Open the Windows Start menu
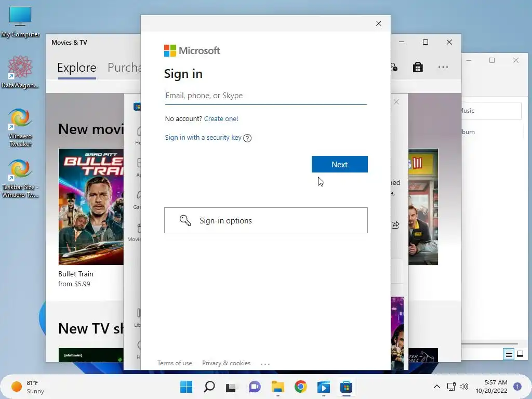 [x=186, y=387]
